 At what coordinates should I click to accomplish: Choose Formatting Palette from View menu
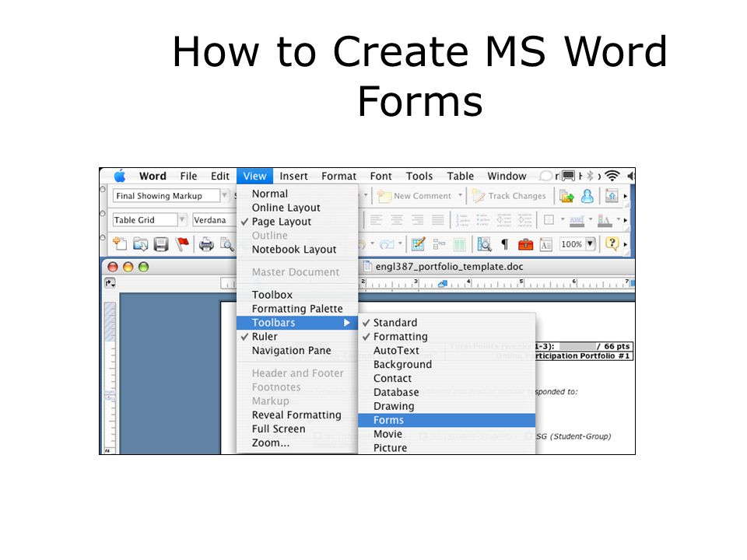[297, 309]
